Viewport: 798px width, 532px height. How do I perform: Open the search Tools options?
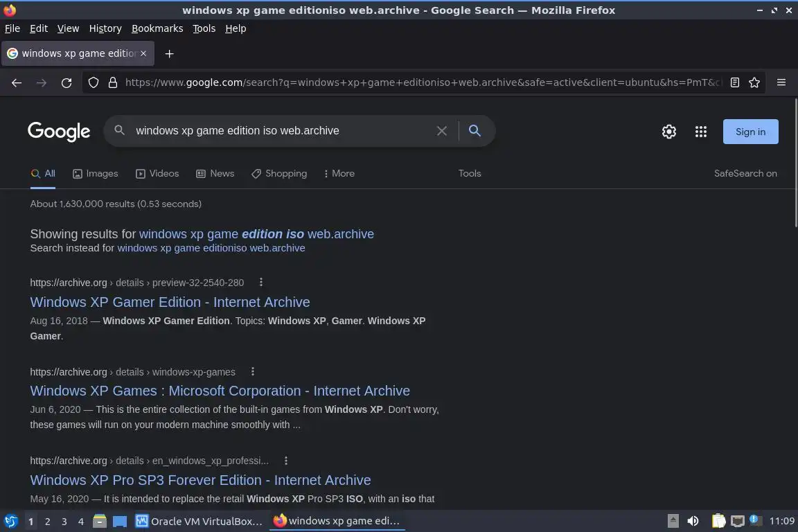(x=469, y=174)
